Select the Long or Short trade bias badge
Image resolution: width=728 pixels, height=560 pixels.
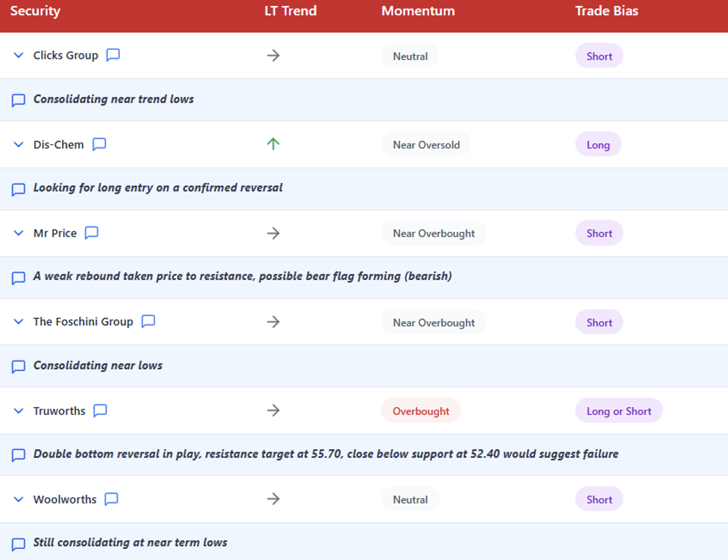coord(618,411)
